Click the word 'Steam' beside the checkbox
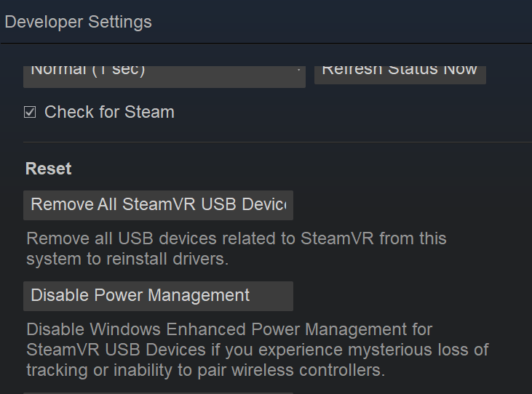This screenshot has width=532, height=394. pos(150,112)
